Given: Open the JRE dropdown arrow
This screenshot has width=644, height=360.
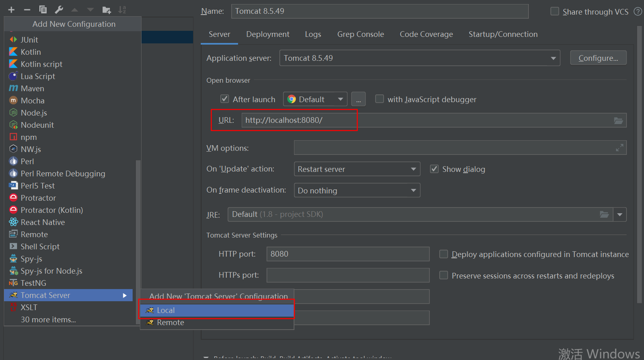Looking at the screenshot, I should click(x=620, y=214).
